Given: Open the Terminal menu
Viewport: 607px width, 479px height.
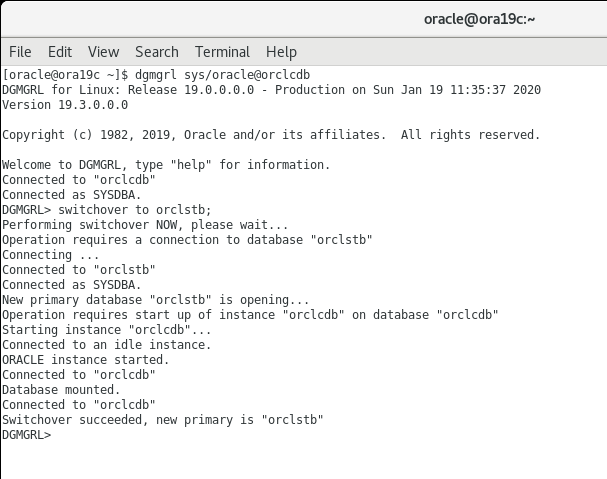Looking at the screenshot, I should (222, 52).
